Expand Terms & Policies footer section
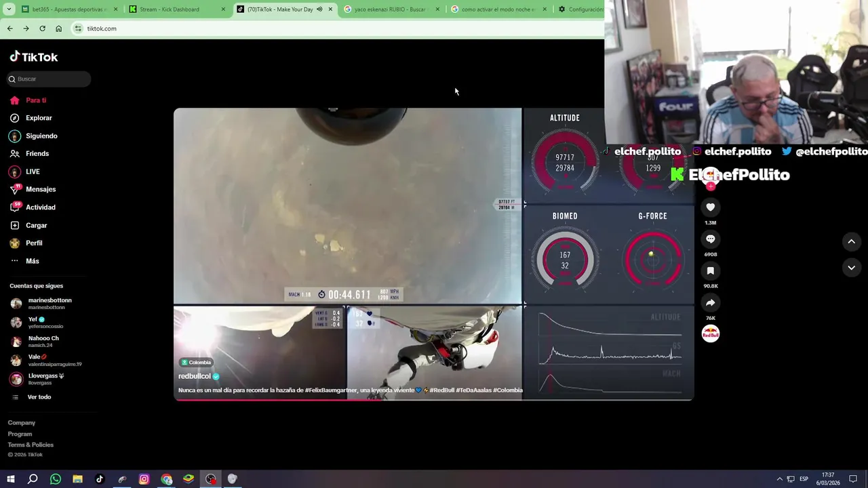This screenshot has height=488, width=868. 31,445
